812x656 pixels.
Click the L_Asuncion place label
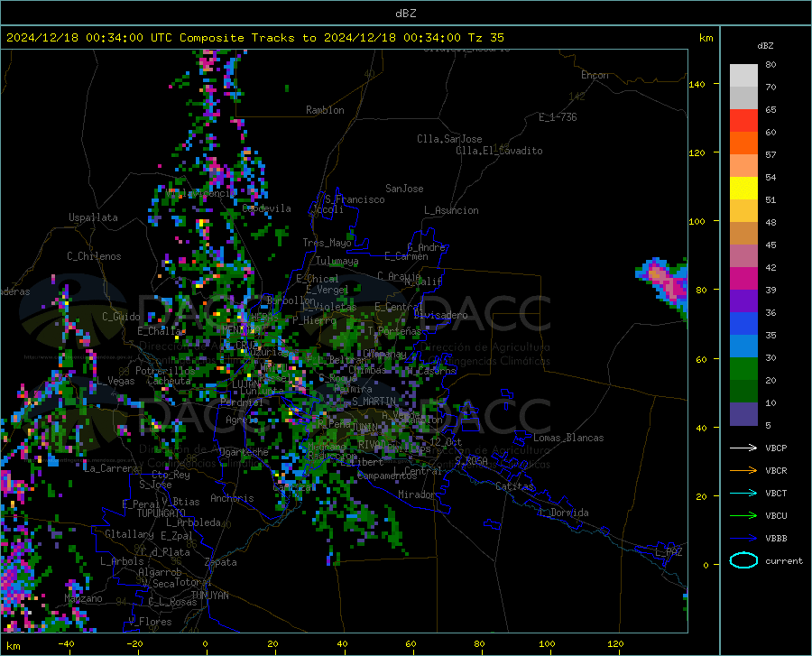point(451,210)
